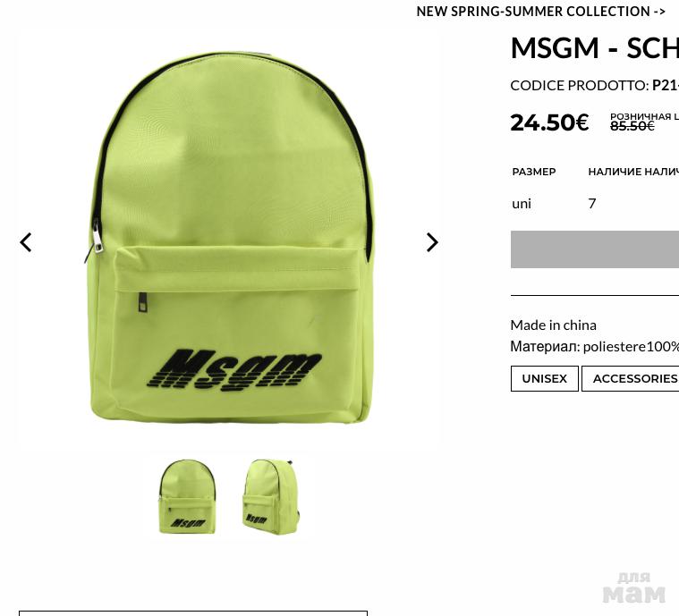The width and height of the screenshot is (679, 616).
Task: Click the available quantity value 7
Action: pyautogui.click(x=592, y=204)
